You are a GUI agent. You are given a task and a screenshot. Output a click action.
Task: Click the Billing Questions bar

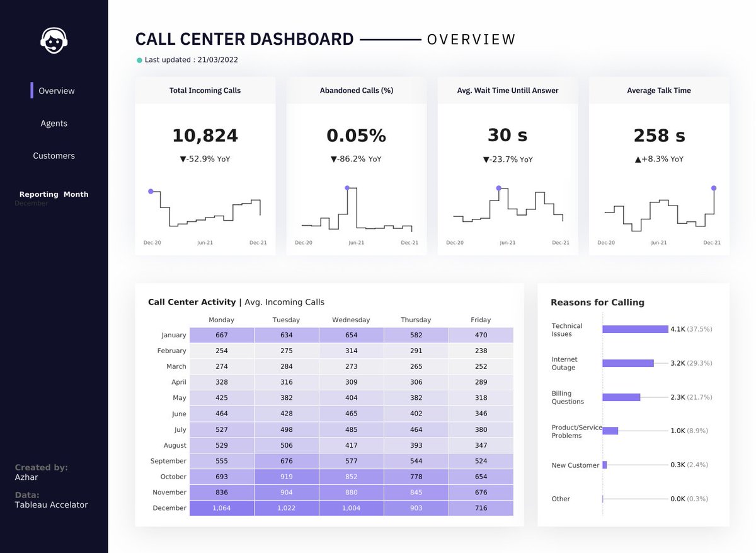(x=621, y=397)
